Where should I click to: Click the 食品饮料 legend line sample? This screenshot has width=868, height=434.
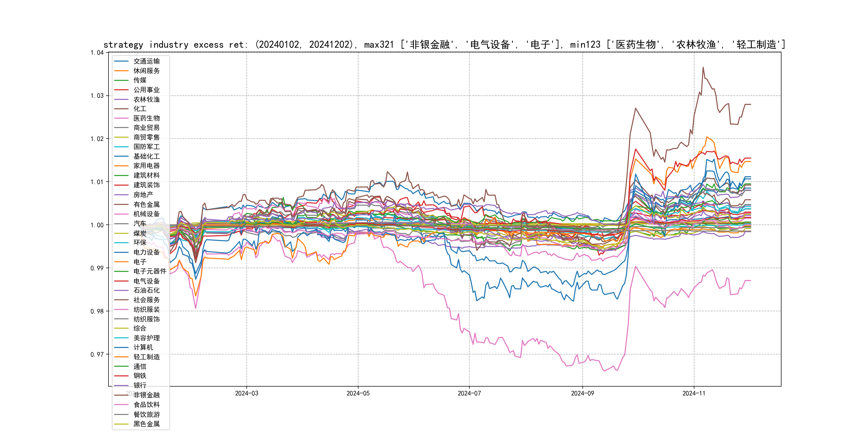tap(121, 405)
